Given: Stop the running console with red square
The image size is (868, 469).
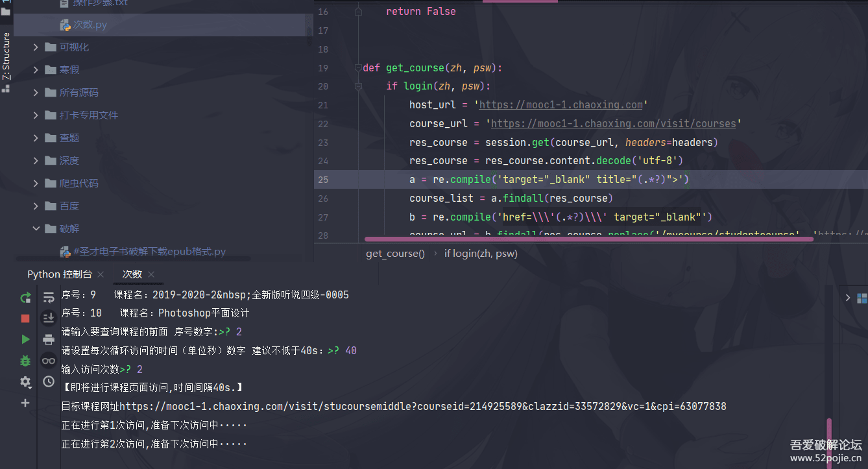Looking at the screenshot, I should (x=25, y=319).
